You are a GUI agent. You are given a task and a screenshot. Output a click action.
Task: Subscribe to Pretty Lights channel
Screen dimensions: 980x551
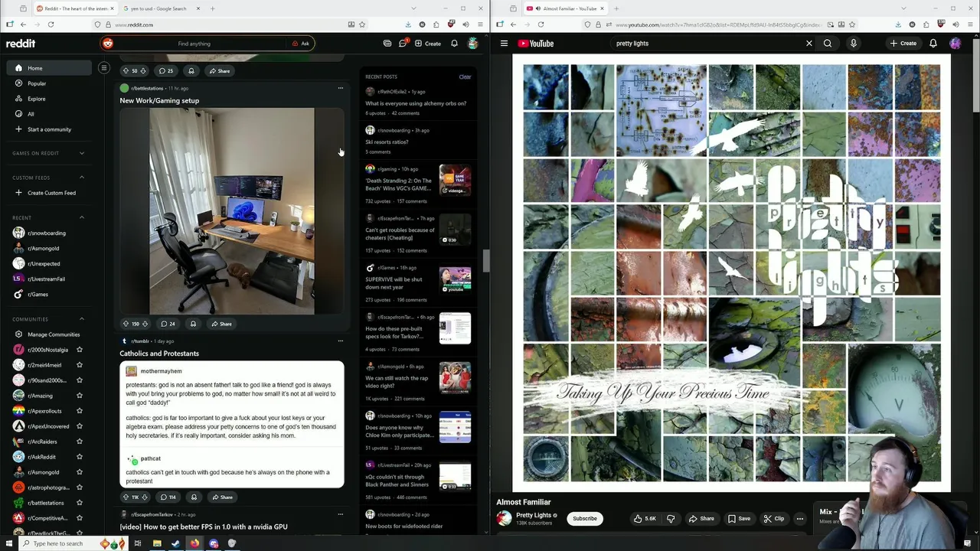tap(585, 519)
